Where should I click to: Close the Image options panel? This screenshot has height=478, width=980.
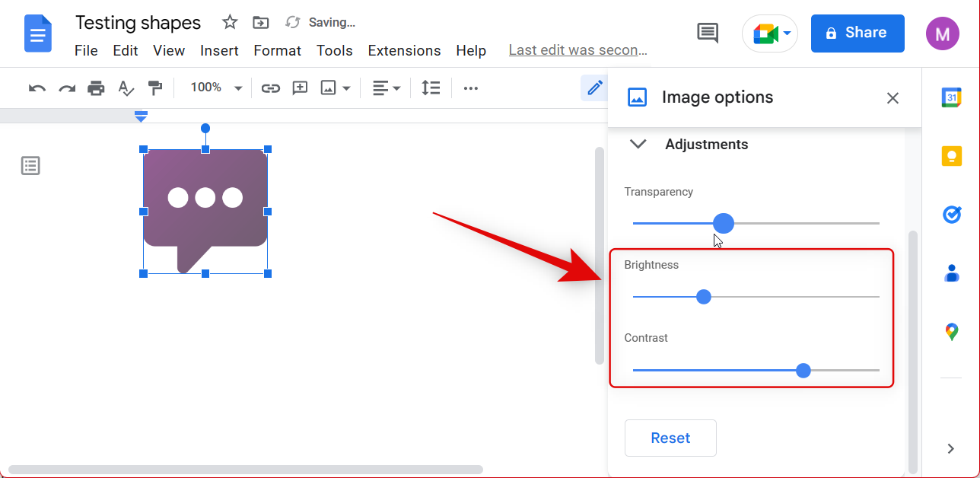(x=892, y=97)
